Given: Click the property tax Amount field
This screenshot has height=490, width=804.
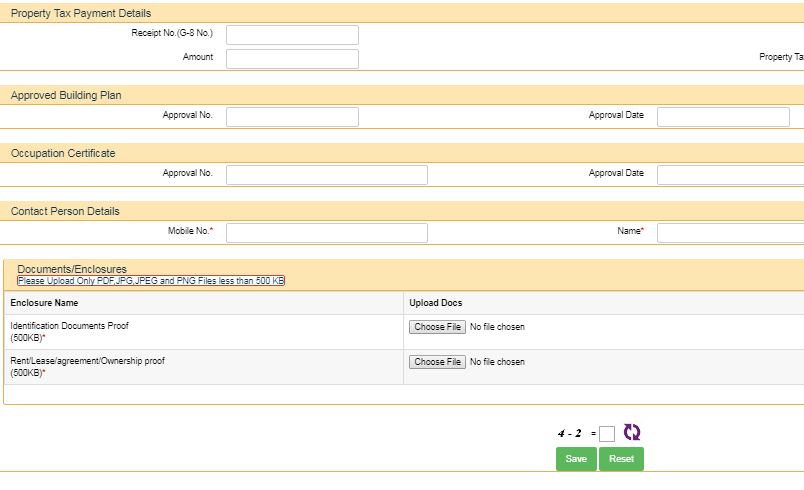Looking at the screenshot, I should 292,59.
